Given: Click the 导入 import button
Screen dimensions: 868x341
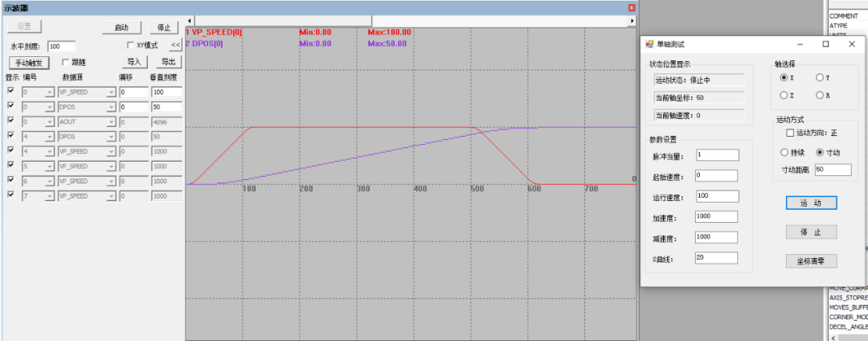Looking at the screenshot, I should point(134,62).
